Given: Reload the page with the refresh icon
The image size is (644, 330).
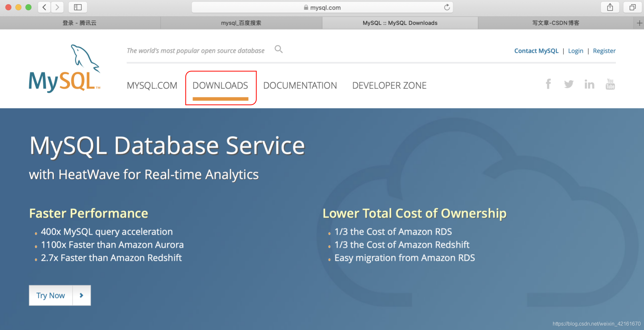Looking at the screenshot, I should coord(447,7).
